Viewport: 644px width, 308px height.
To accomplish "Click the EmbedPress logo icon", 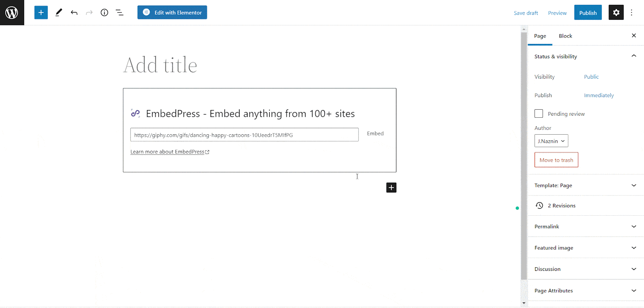I will (x=136, y=113).
